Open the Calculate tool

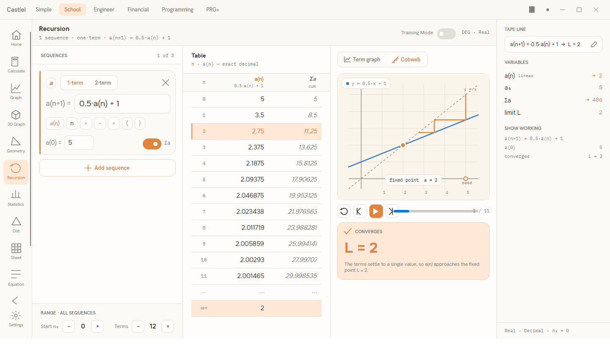tap(16, 65)
